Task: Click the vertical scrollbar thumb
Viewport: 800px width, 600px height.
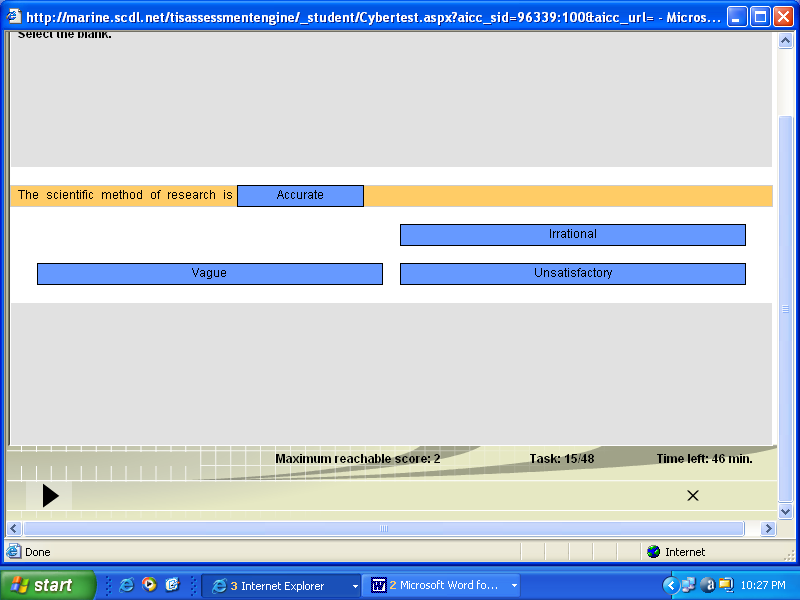Action: (x=785, y=309)
